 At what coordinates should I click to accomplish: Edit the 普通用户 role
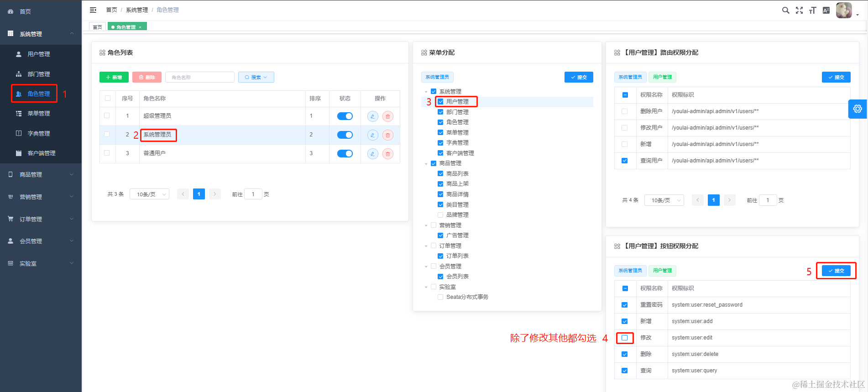tap(372, 154)
